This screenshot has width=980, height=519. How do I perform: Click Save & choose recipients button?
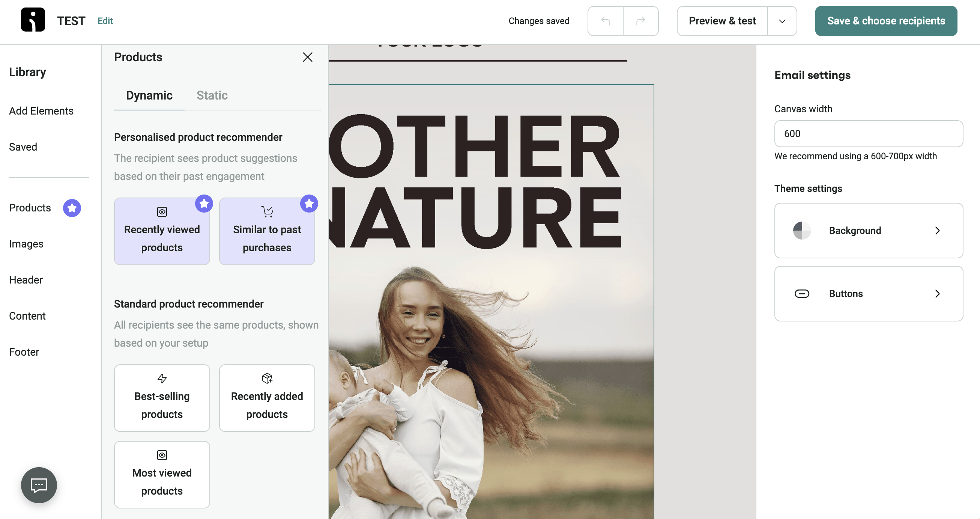pyautogui.click(x=886, y=21)
